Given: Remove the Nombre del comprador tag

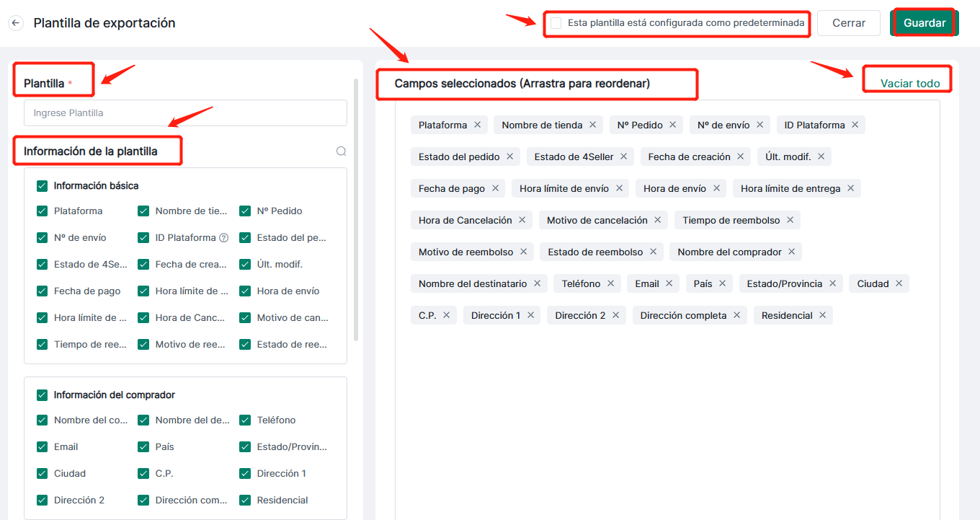Looking at the screenshot, I should point(791,252).
